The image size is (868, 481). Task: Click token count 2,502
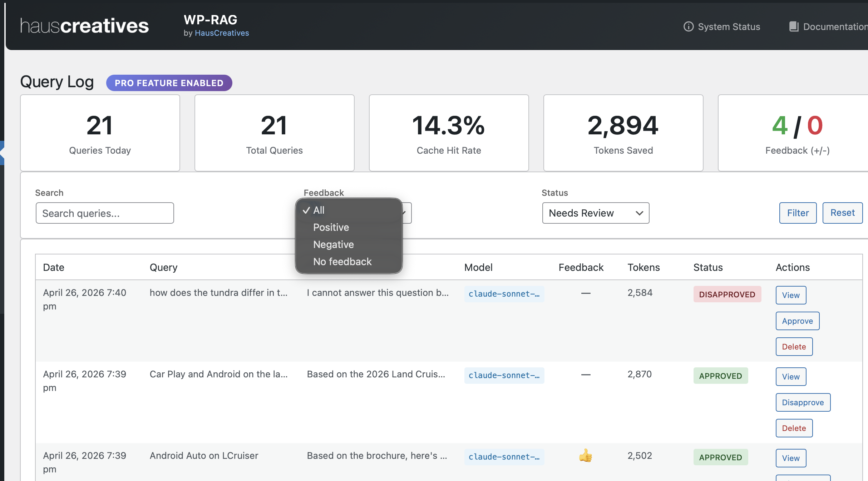(x=640, y=456)
